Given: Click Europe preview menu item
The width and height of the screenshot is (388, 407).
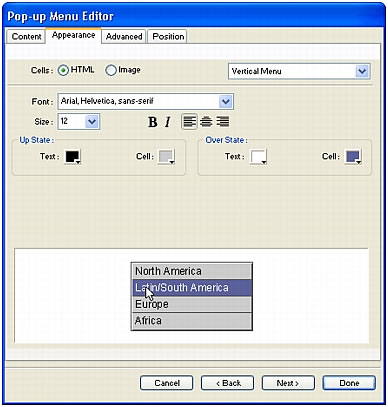Looking at the screenshot, I should tap(192, 304).
